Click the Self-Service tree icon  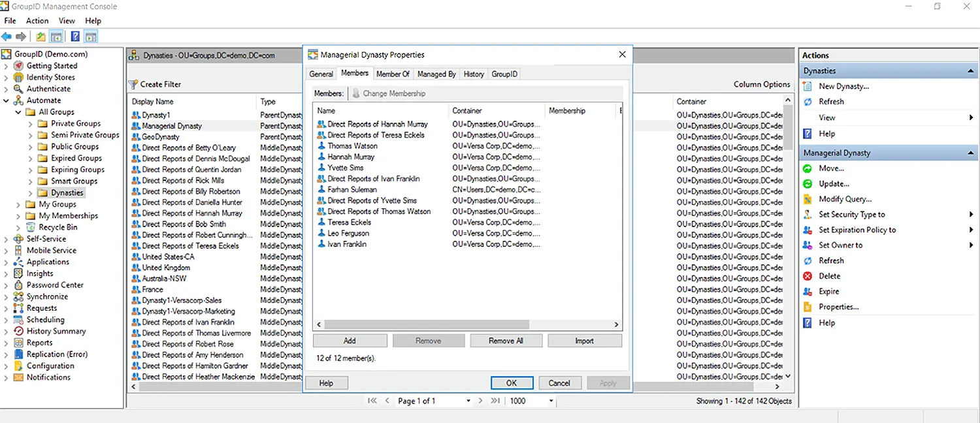(19, 239)
